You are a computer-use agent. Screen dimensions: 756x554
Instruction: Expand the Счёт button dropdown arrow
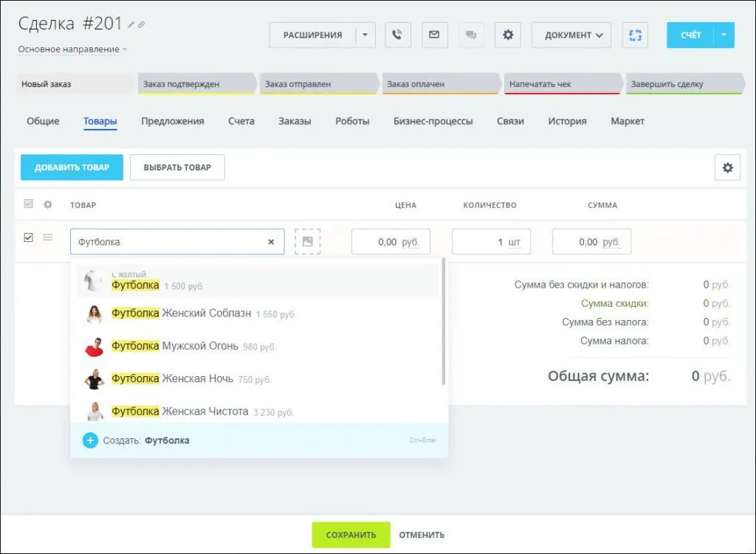pyautogui.click(x=724, y=35)
